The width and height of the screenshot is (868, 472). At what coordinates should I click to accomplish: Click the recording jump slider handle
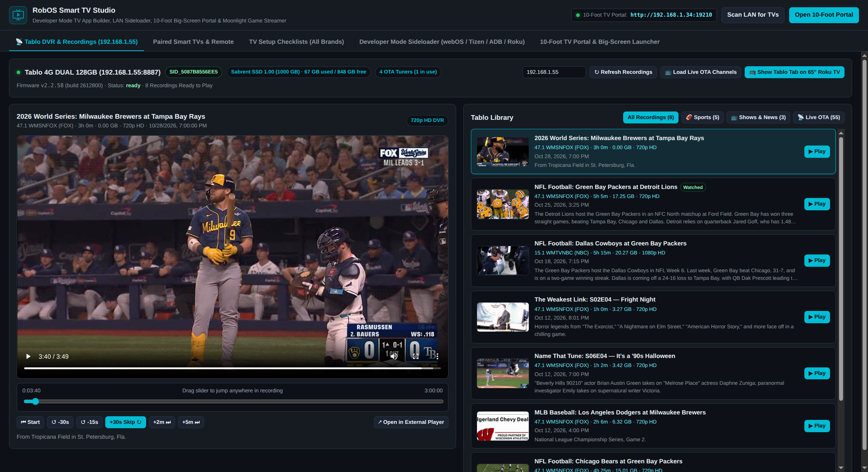tap(35, 401)
